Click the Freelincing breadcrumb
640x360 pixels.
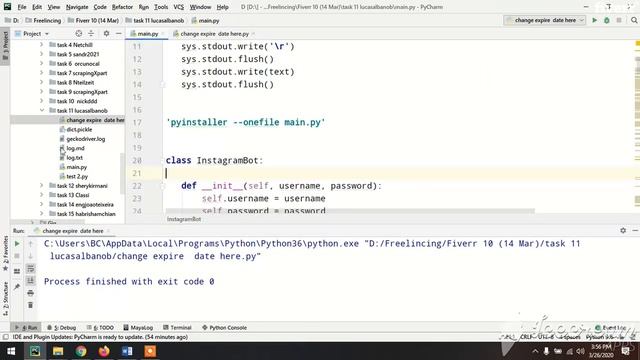[43, 20]
